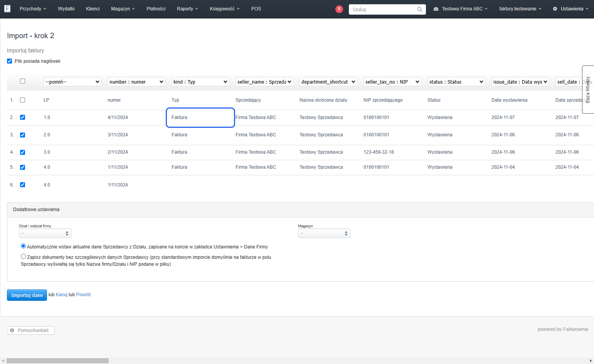
Task: Open POS from the navbar
Action: coord(256,9)
